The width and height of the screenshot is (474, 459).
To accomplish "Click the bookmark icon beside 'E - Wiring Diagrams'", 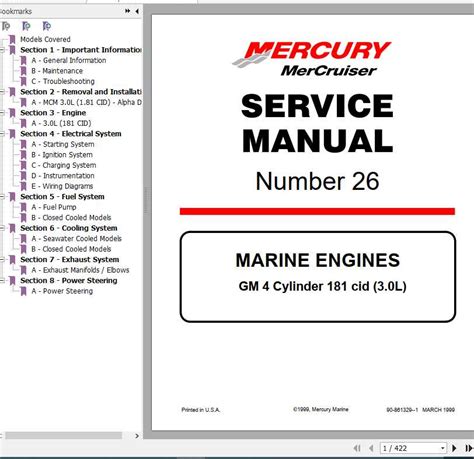I will [x=23, y=186].
